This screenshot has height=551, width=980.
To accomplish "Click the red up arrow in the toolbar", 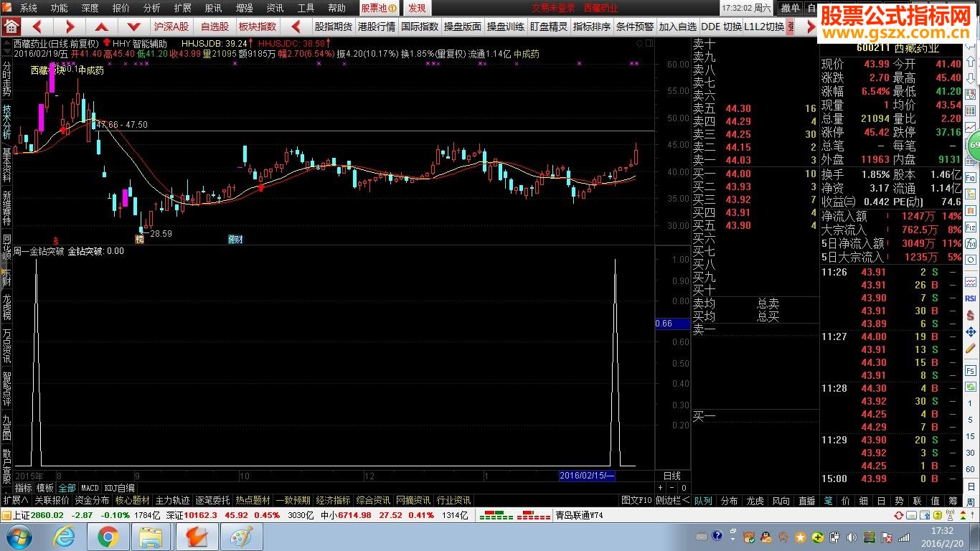I will tap(102, 27).
